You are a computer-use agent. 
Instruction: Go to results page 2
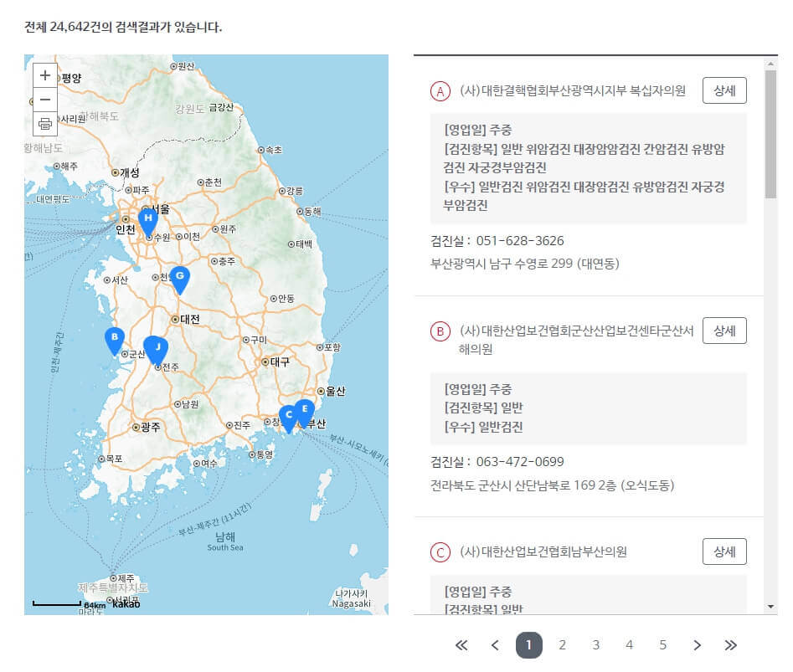coord(562,645)
